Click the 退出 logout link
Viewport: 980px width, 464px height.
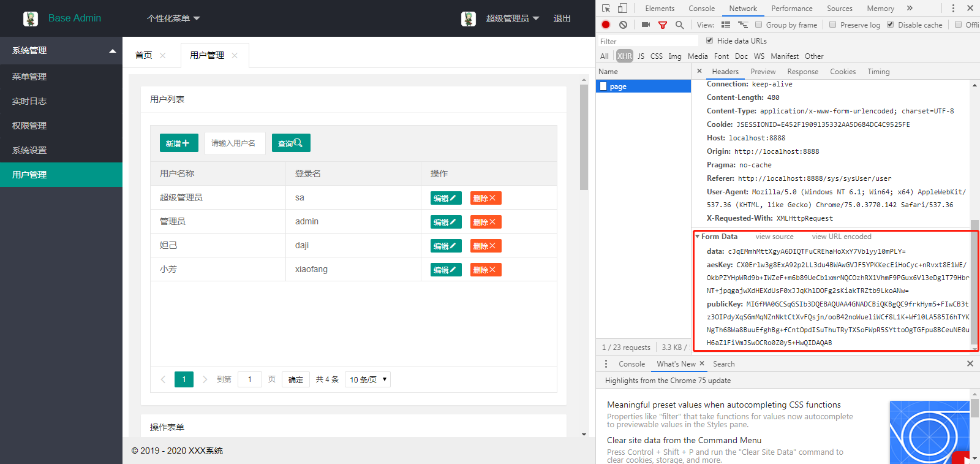[562, 18]
